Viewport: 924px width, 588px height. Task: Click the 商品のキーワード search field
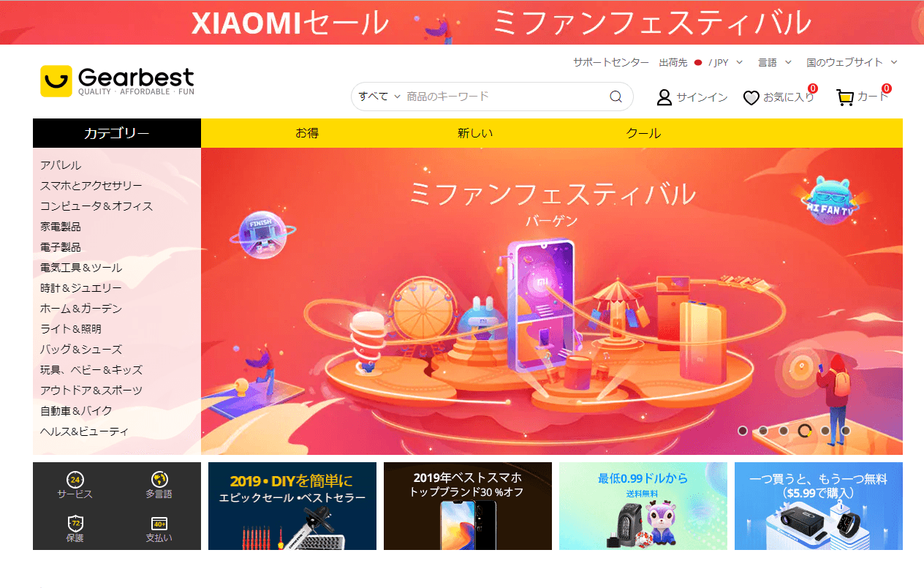click(x=504, y=97)
